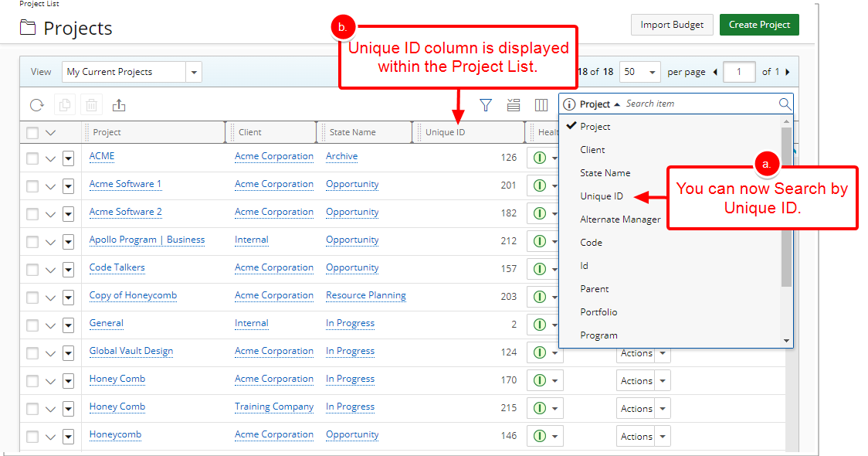
Task: Expand the Code Talkers row chevron
Action: click(x=50, y=271)
